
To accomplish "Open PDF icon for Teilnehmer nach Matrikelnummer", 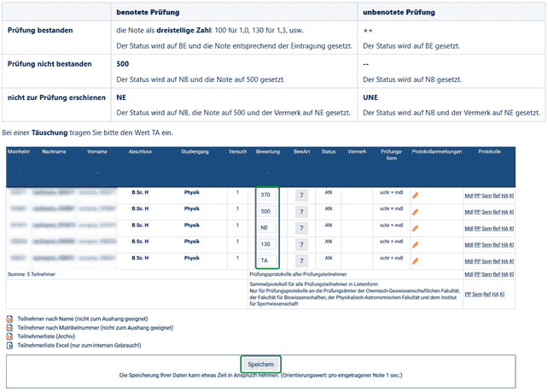I will point(9,328).
